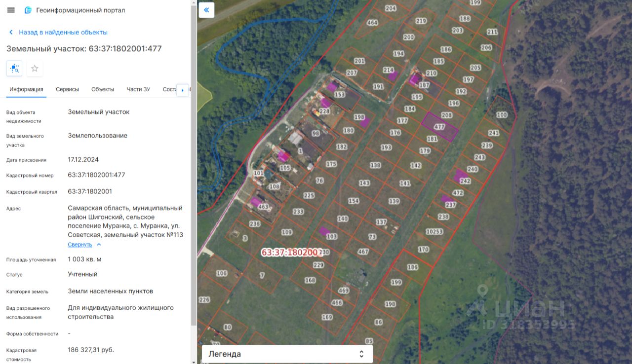
Task: Click the Геоинформационный портал title
Action: (x=80, y=10)
